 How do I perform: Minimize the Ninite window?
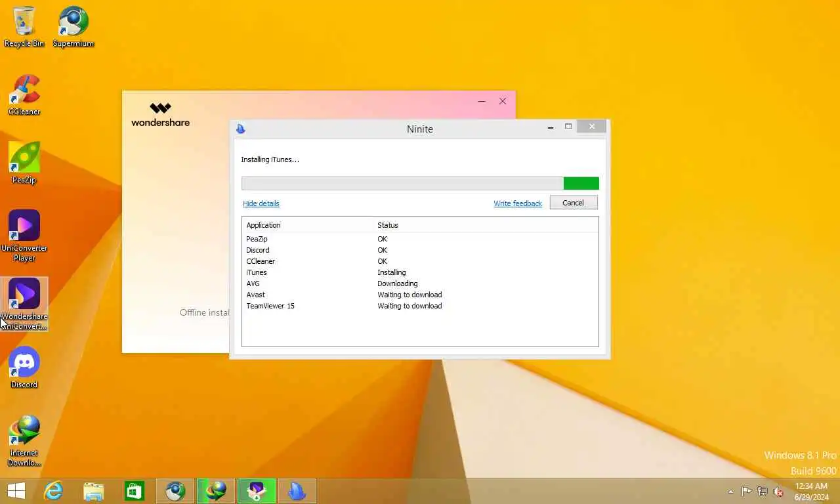click(x=550, y=127)
